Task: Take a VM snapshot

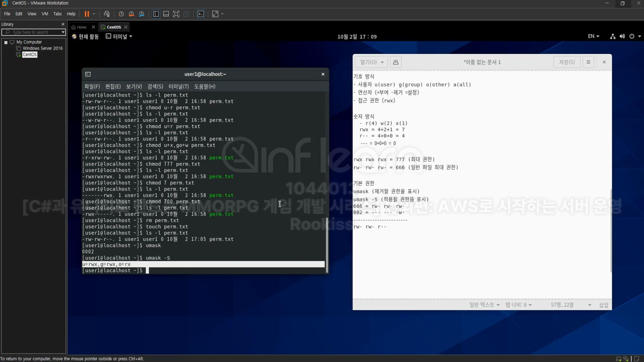Action: pyautogui.click(x=121, y=14)
